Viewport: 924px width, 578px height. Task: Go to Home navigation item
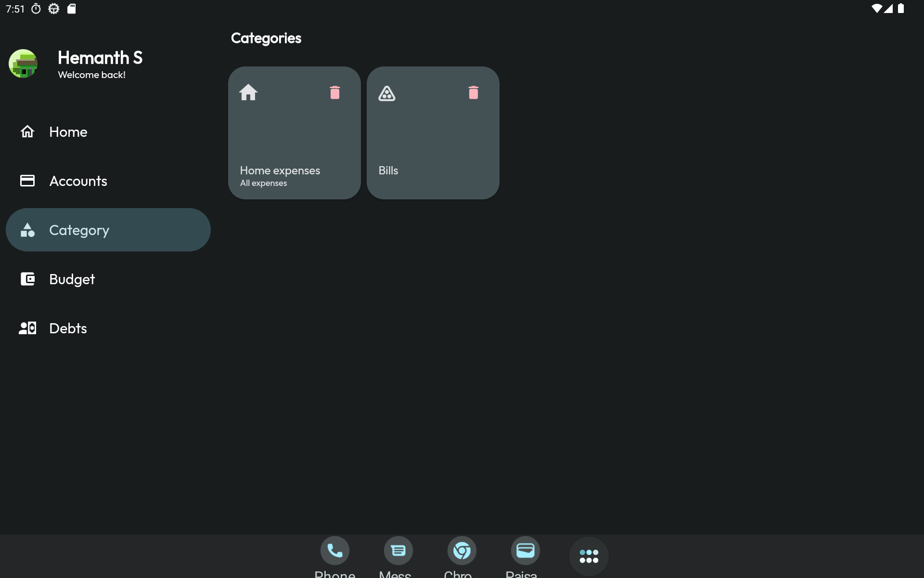68,132
